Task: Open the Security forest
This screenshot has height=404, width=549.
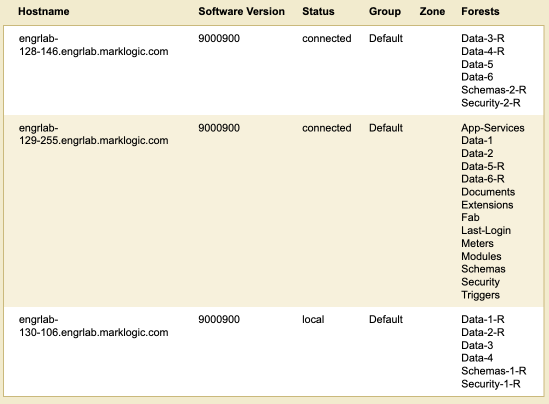Action: pyautogui.click(x=480, y=282)
